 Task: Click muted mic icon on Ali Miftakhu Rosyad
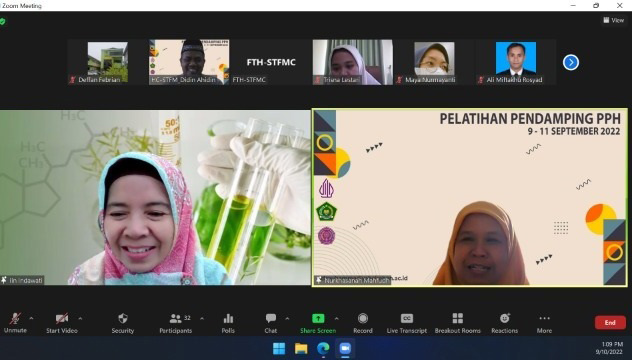point(481,79)
